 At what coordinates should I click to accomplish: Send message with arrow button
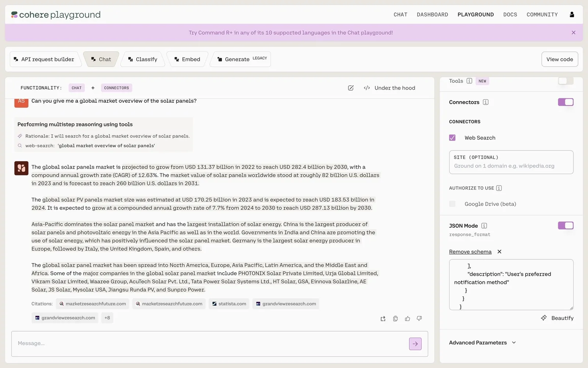pos(415,344)
